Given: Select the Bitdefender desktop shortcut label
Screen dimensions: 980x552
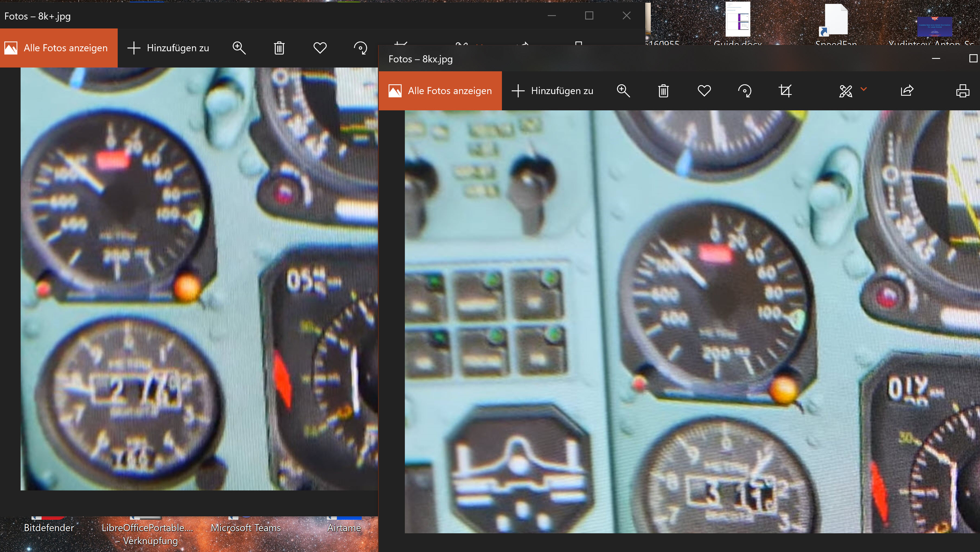Looking at the screenshot, I should click(49, 528).
